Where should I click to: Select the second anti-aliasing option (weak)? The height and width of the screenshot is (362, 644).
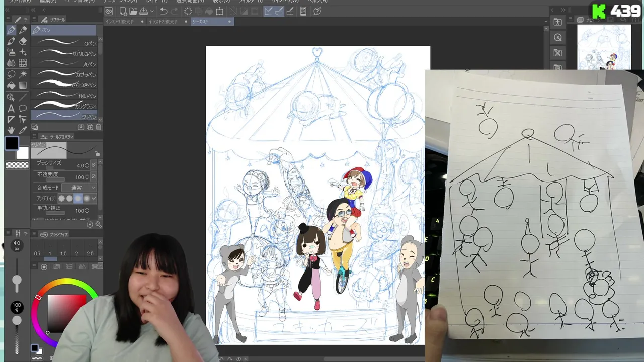[69, 199]
